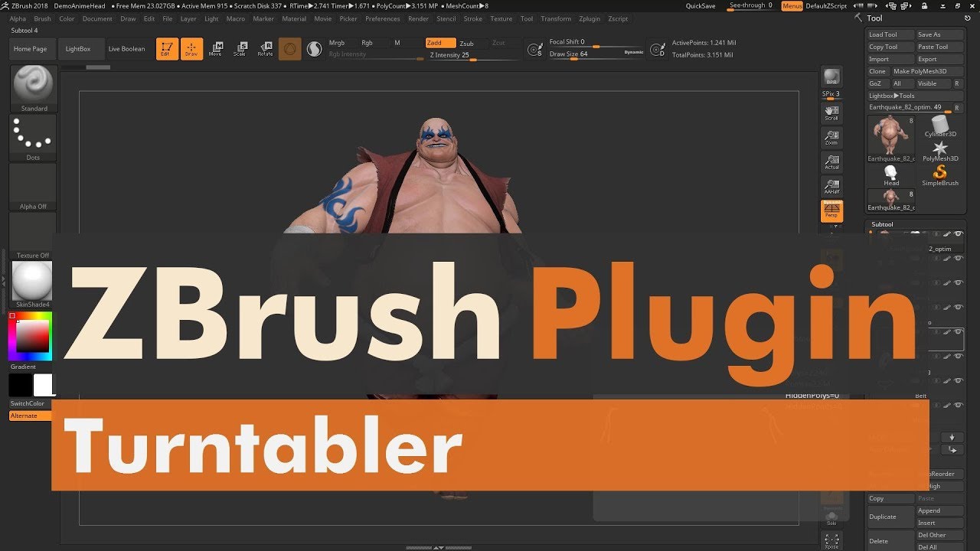The width and height of the screenshot is (980, 551).
Task: Toggle the Persp perspective icon
Action: (831, 211)
